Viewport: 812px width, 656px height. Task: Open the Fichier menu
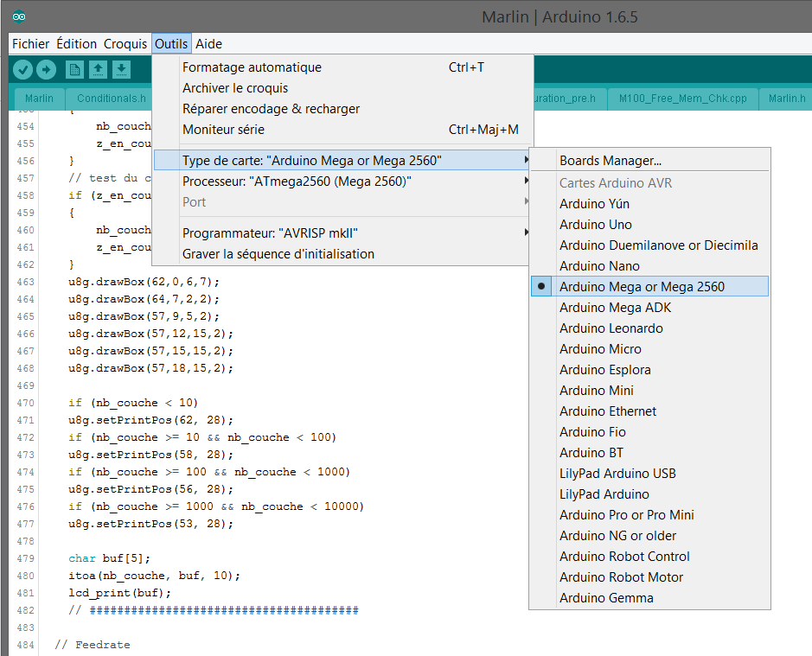(30, 43)
